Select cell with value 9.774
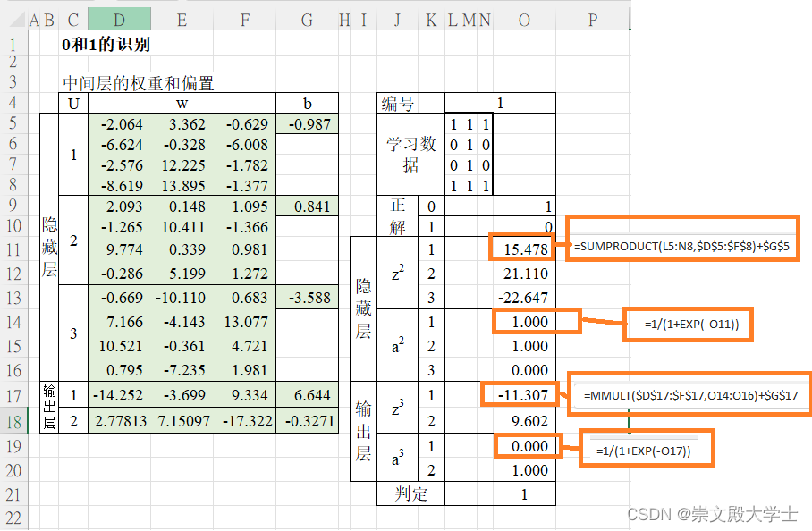Screen dimensions: 812x531 pyautogui.click(x=120, y=249)
